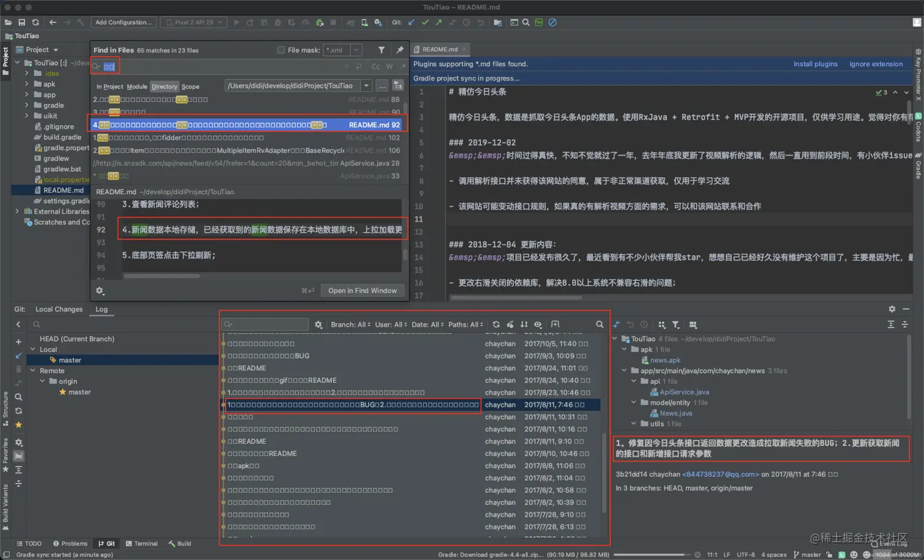Pin the Find in Files popup
924x560 pixels.
click(400, 50)
